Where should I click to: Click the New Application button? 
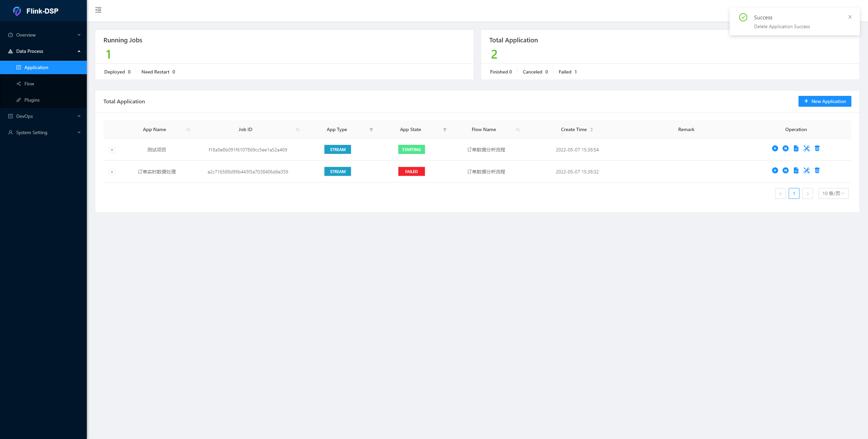tap(825, 101)
